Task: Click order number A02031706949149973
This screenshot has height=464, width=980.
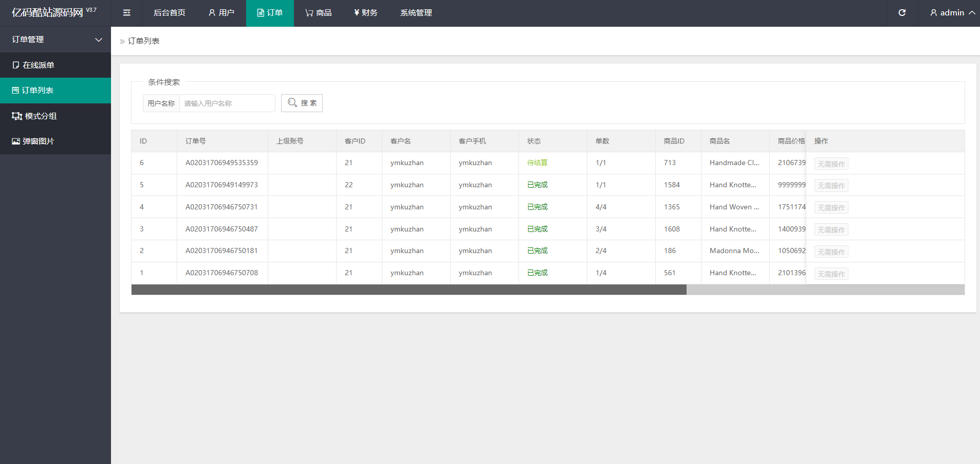Action: pos(221,185)
